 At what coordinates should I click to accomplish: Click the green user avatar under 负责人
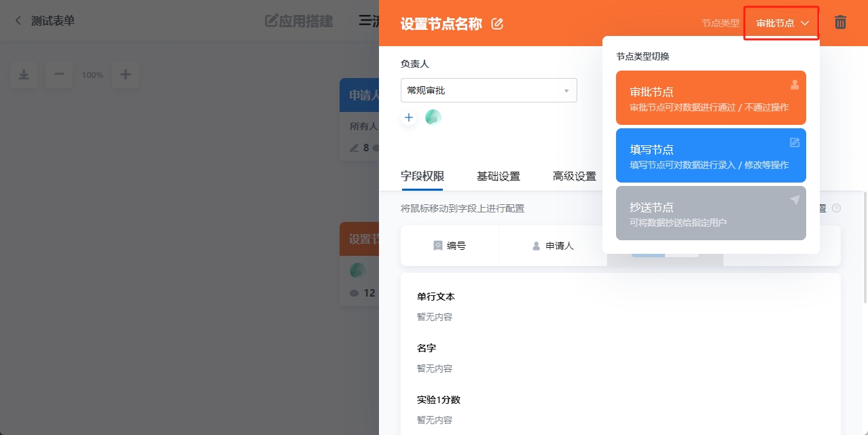pyautogui.click(x=433, y=117)
